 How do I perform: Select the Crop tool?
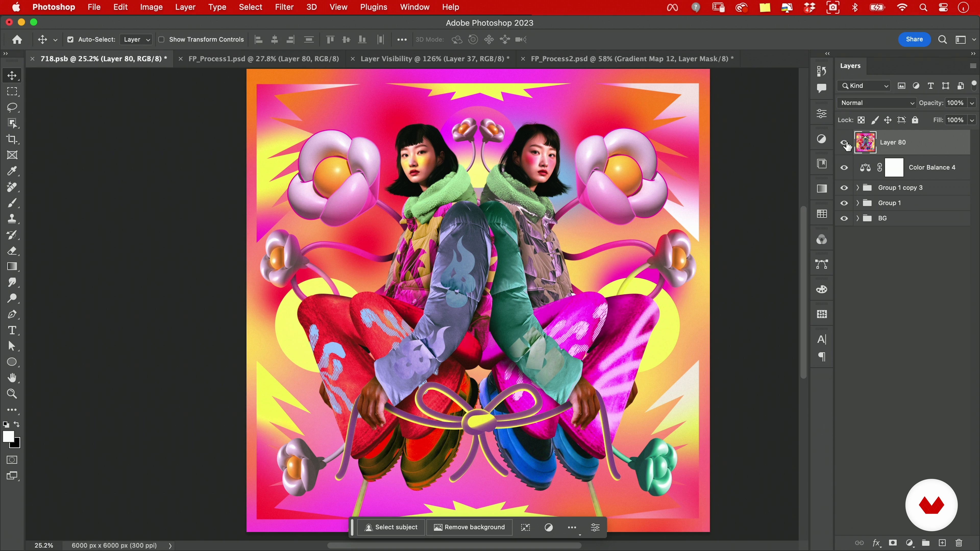pyautogui.click(x=12, y=139)
